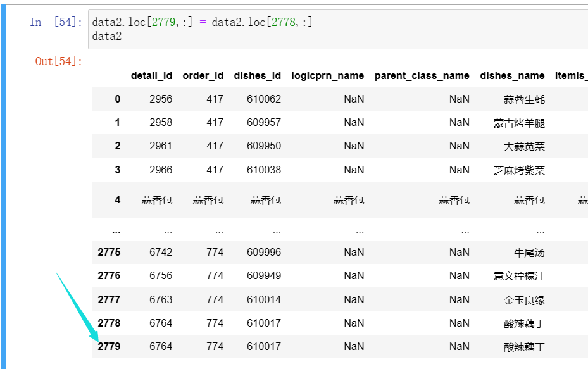
Task: Click 蒜香包 in dishes_id column
Action: [265, 200]
